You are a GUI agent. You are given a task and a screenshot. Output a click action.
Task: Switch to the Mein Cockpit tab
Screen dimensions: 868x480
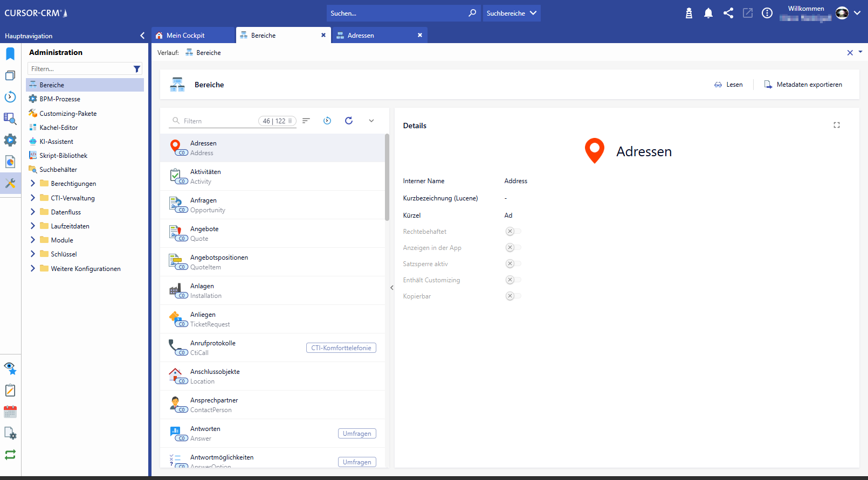(x=186, y=36)
